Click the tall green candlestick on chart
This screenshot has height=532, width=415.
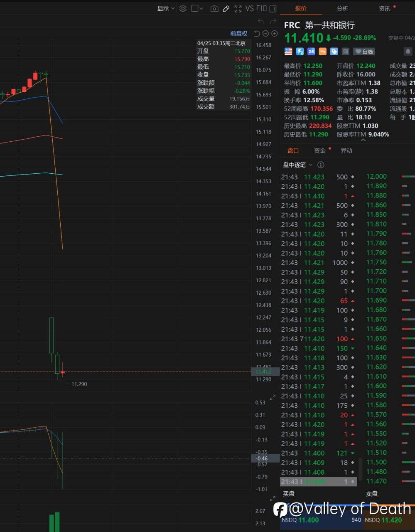[52, 335]
